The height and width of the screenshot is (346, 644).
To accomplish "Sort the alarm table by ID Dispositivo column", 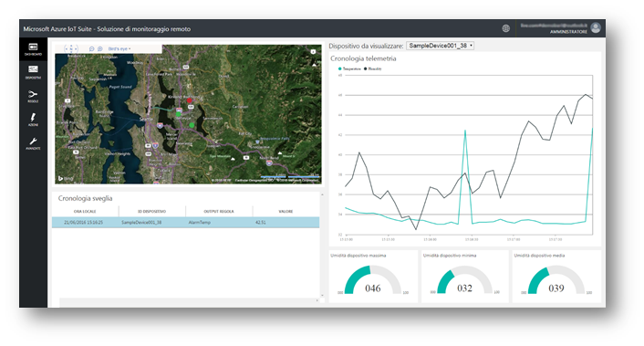I will click(x=152, y=211).
